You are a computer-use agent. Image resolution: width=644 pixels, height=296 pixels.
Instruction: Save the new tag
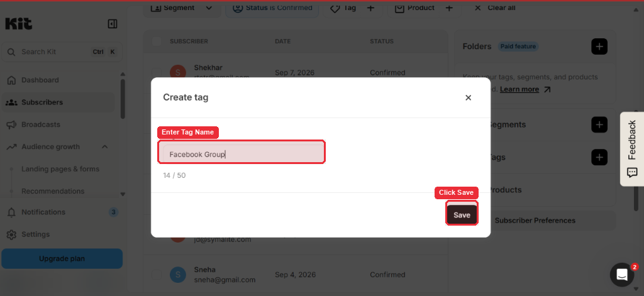tap(462, 215)
